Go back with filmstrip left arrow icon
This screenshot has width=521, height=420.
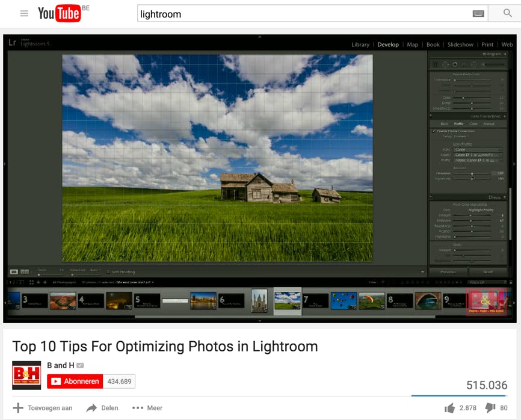[39, 282]
